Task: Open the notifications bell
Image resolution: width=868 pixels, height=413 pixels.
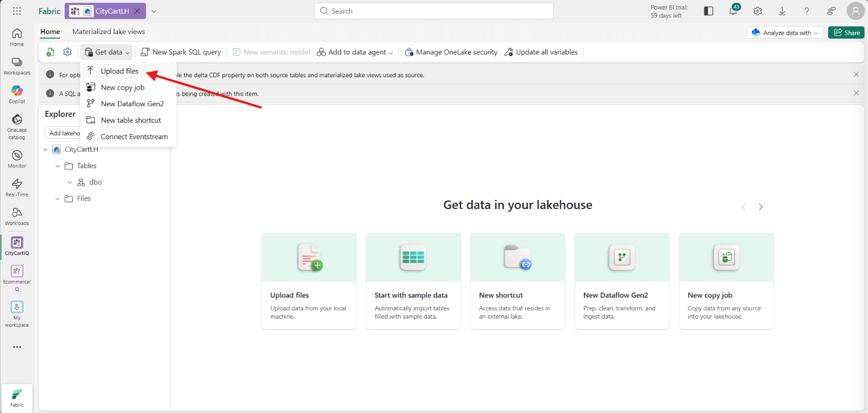Action: pyautogui.click(x=733, y=11)
